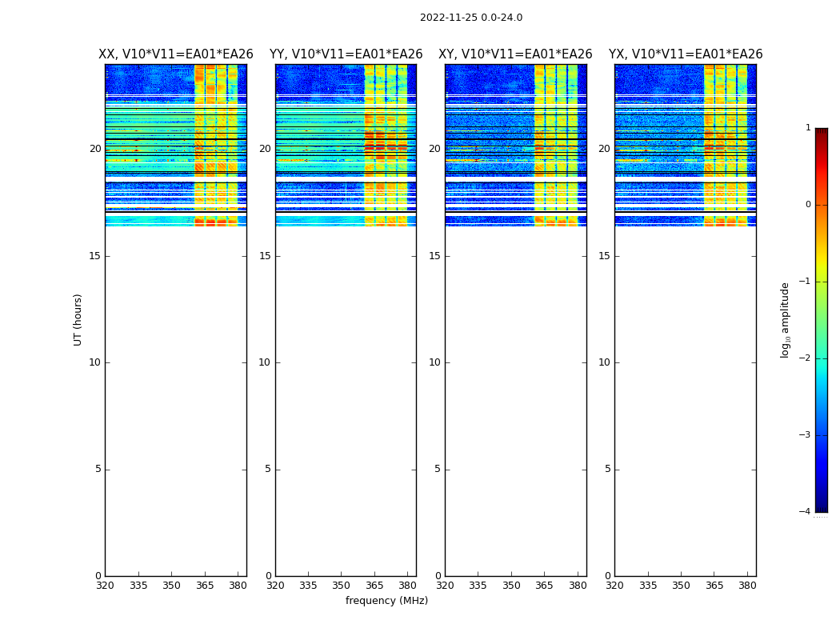Viewport: 840px width, 640px height.
Task: Click the 2022-11-25 0.0-24.0 figure title
Action: 471,18
